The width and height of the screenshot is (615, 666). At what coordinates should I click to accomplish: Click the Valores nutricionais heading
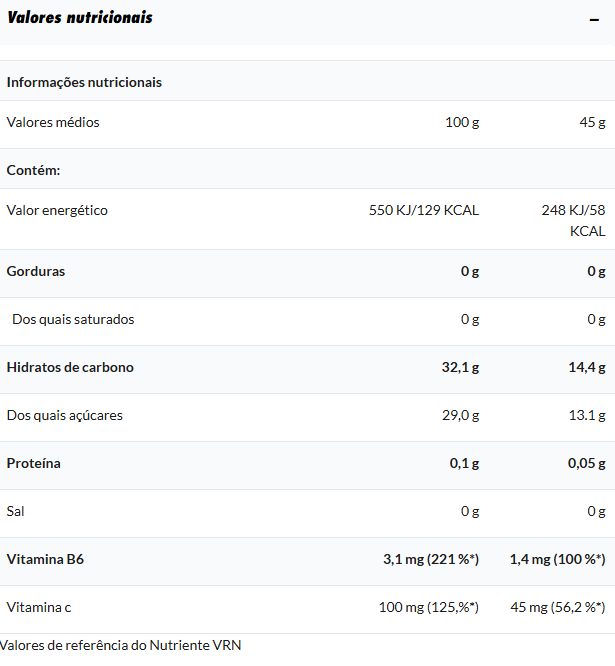pyautogui.click(x=80, y=17)
